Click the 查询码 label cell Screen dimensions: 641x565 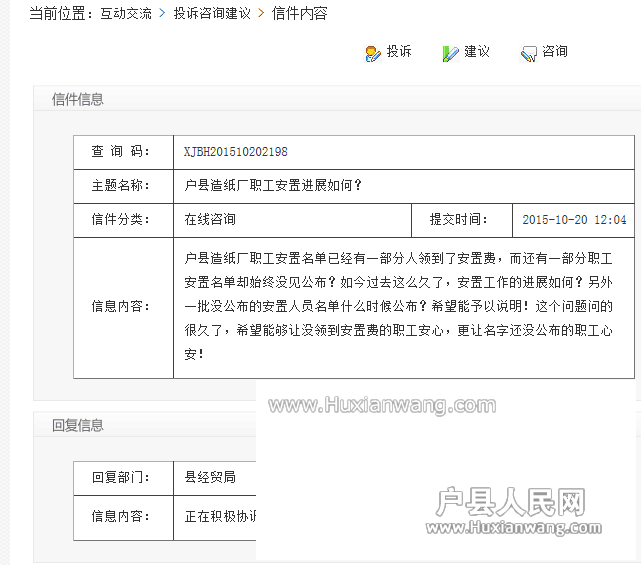click(x=123, y=152)
